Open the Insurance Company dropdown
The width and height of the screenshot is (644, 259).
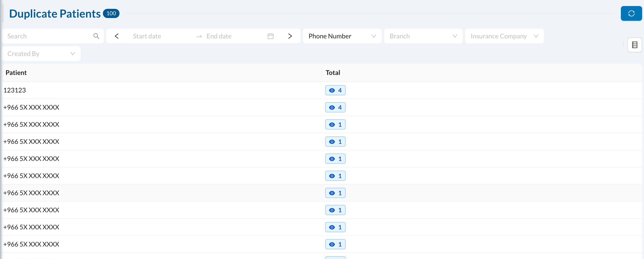click(504, 36)
